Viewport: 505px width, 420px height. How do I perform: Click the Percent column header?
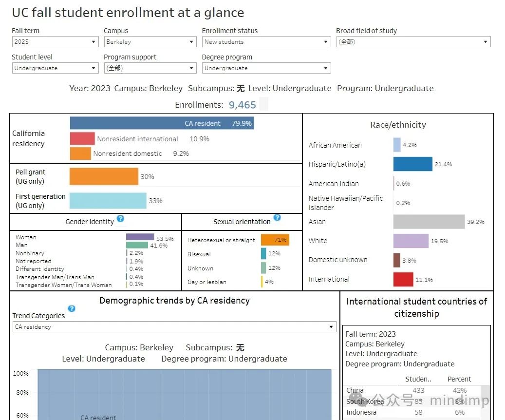[459, 379]
